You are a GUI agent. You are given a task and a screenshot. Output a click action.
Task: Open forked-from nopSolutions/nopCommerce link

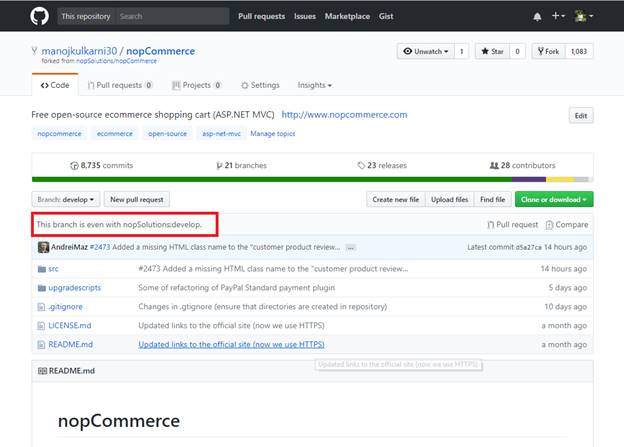pyautogui.click(x=116, y=61)
